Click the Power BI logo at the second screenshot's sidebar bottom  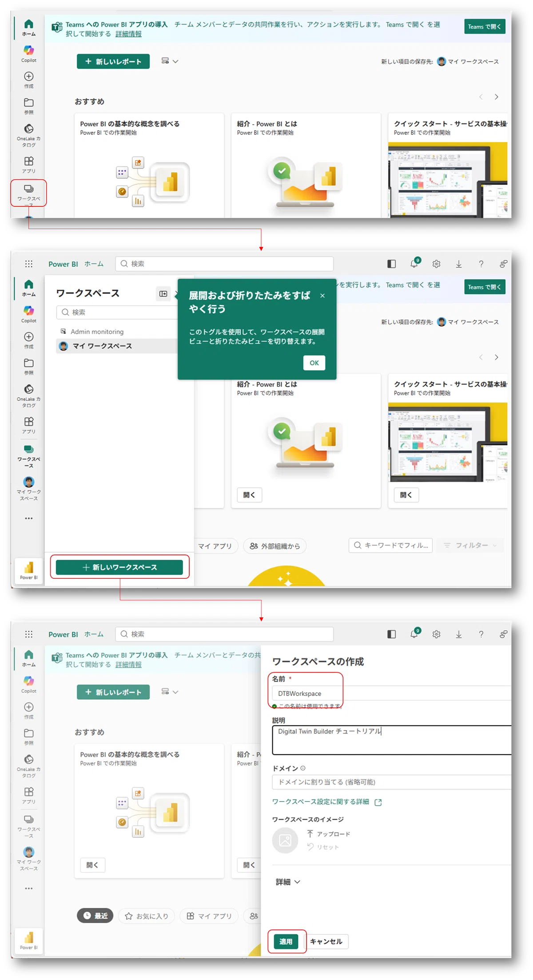tap(28, 571)
